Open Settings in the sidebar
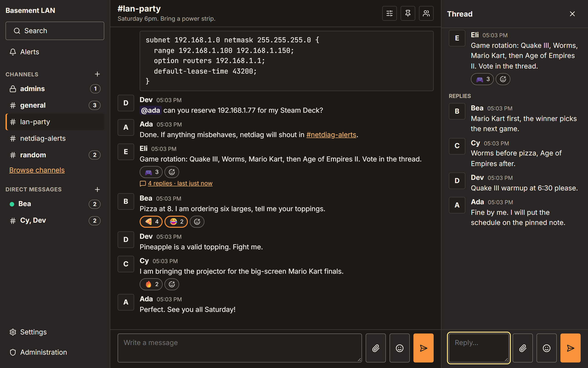This screenshot has height=368, width=588. tap(55, 332)
